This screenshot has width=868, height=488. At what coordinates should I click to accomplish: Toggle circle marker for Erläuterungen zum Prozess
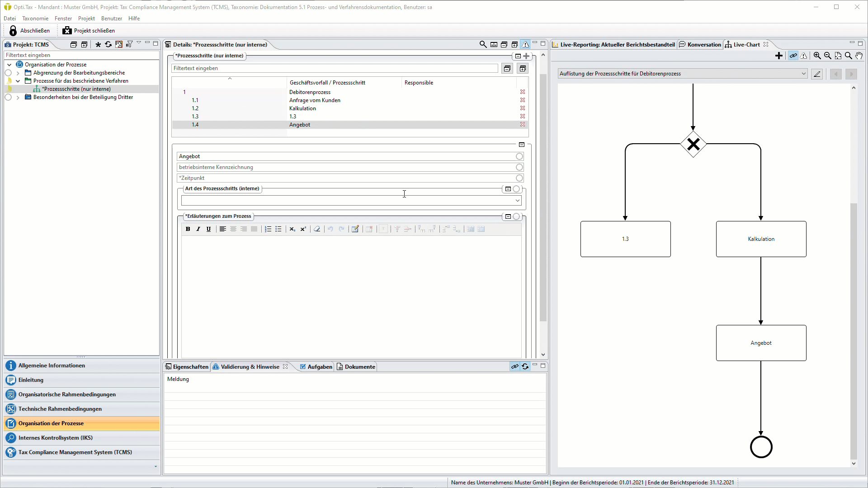pyautogui.click(x=516, y=216)
